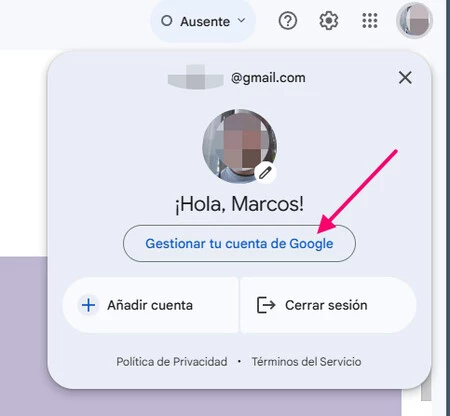The width and height of the screenshot is (450, 416).
Task: Click the pencil edit icon on profile photo
Action: [265, 173]
